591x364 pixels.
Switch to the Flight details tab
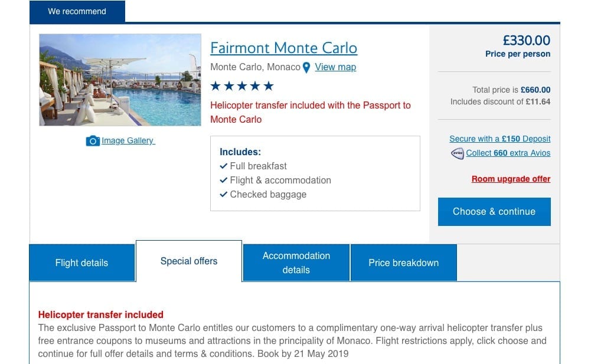coord(82,263)
